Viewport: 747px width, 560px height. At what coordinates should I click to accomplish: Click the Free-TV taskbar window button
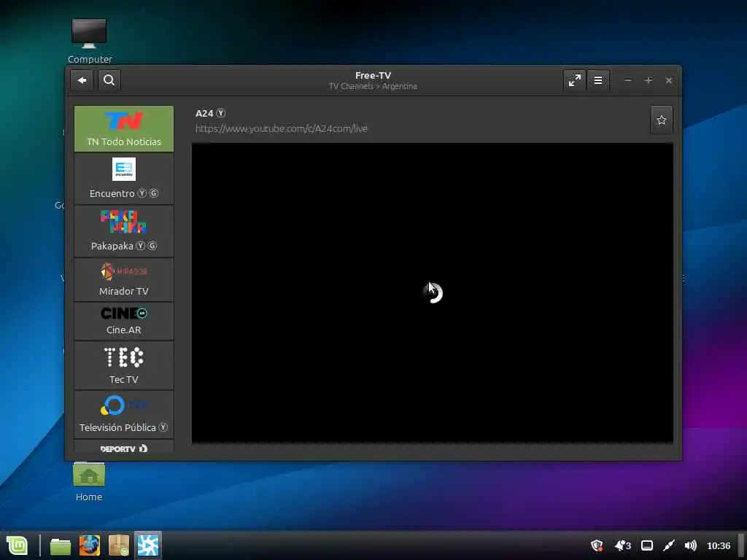[148, 545]
